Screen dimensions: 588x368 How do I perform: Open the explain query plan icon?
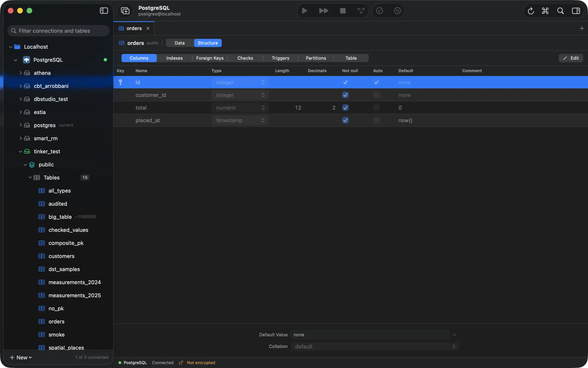tap(361, 11)
